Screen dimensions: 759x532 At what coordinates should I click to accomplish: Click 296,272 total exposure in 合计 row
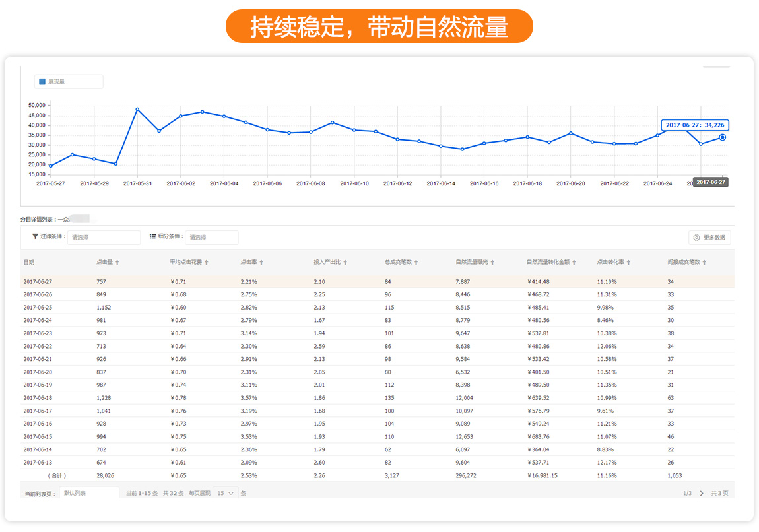pos(466,475)
